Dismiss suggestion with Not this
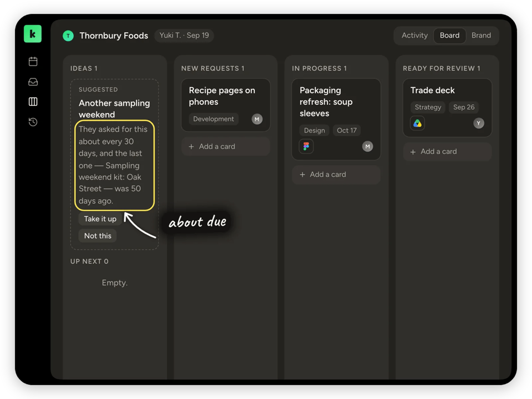532x399 pixels. click(98, 236)
